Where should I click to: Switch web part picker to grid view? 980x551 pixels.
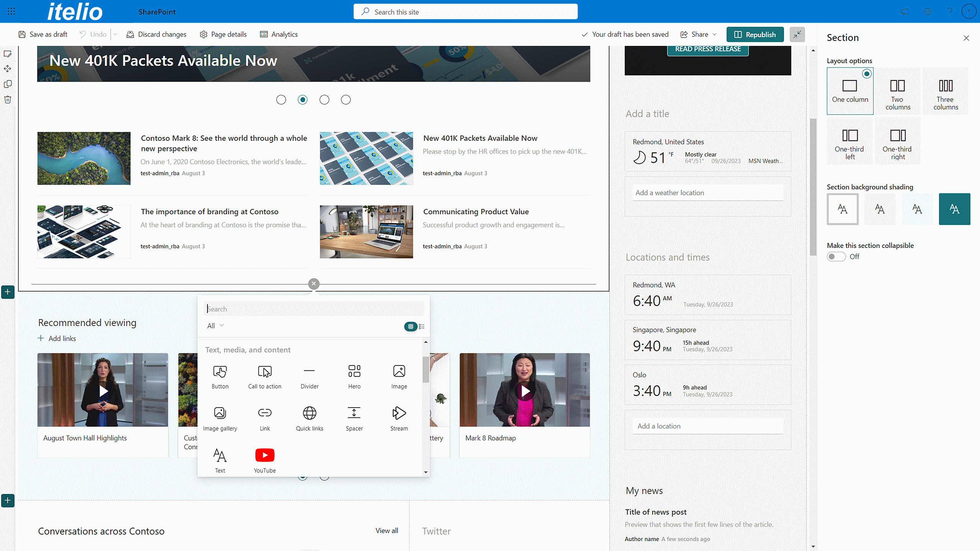tap(410, 326)
